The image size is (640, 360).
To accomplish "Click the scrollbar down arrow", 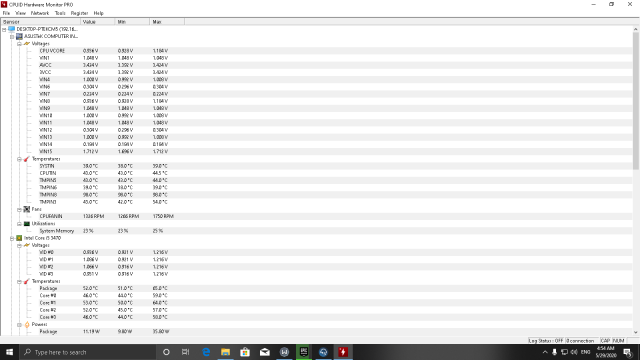I will tap(636, 332).
